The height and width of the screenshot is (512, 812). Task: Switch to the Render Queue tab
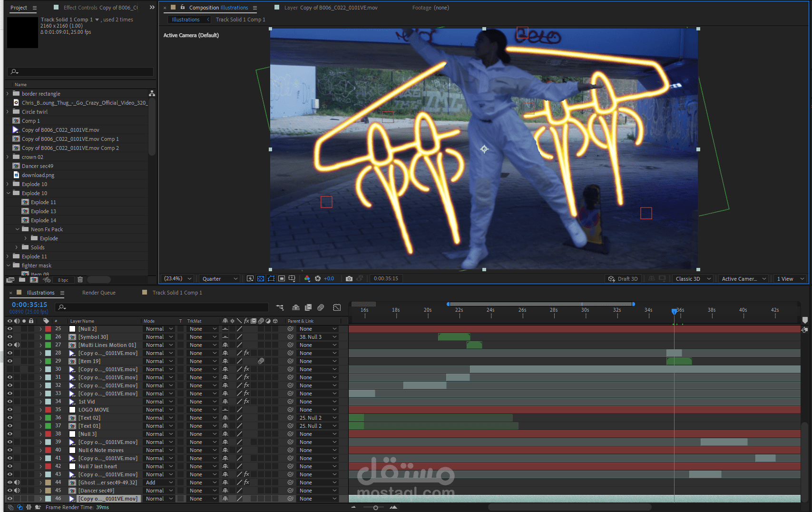99,293
